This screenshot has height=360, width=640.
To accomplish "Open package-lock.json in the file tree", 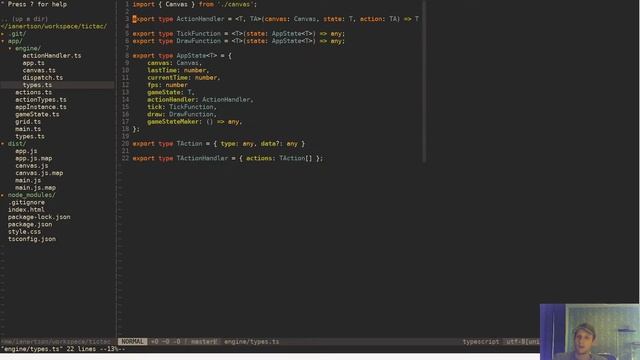I will click(39, 218).
